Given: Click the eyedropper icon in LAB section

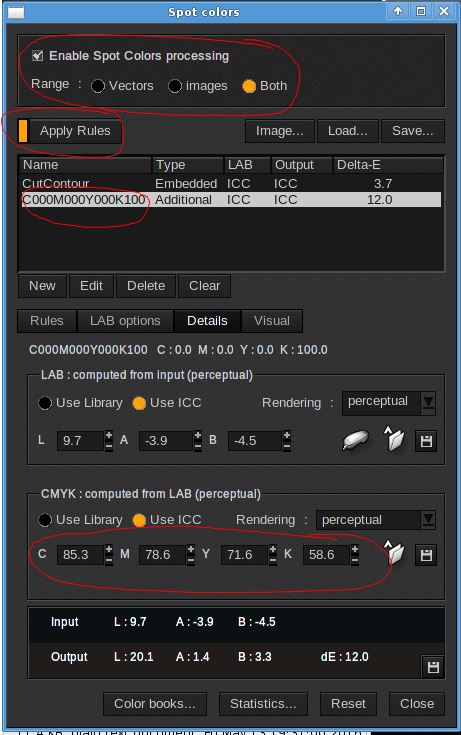Looking at the screenshot, I should tap(355, 441).
